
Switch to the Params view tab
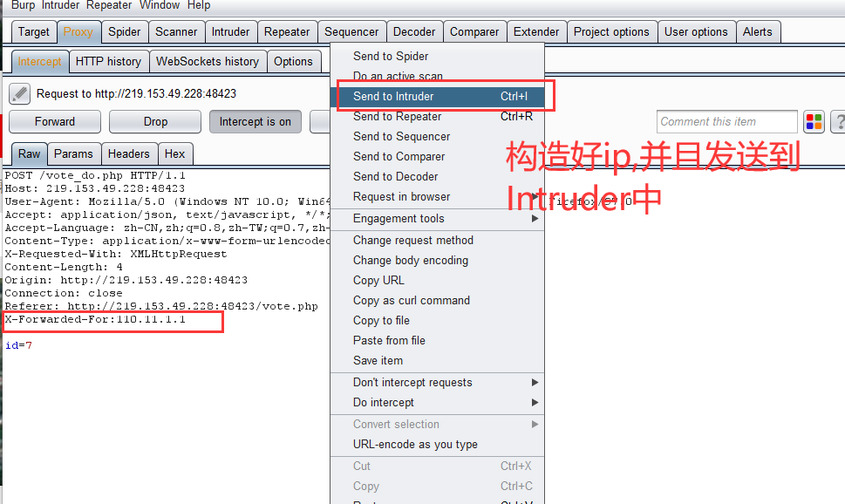(73, 154)
